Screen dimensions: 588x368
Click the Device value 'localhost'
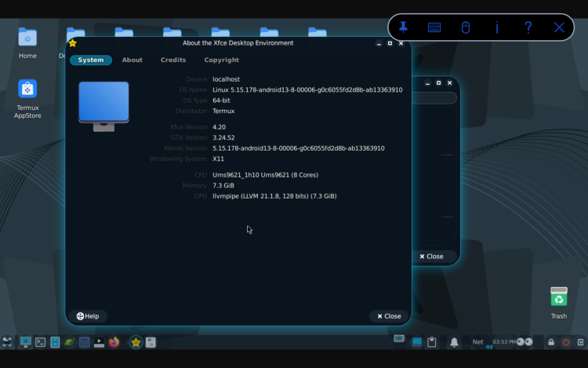click(x=226, y=79)
